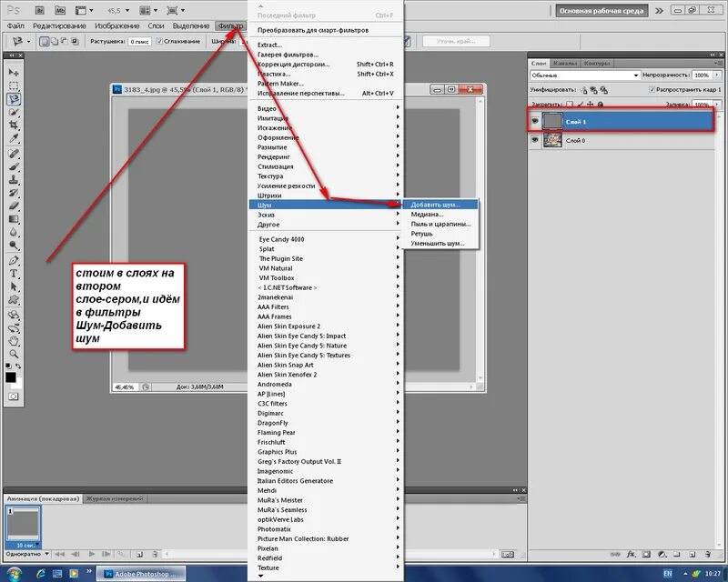Toggle Сглаживание checkbox
Image resolution: width=728 pixels, height=582 pixels.
tap(159, 41)
